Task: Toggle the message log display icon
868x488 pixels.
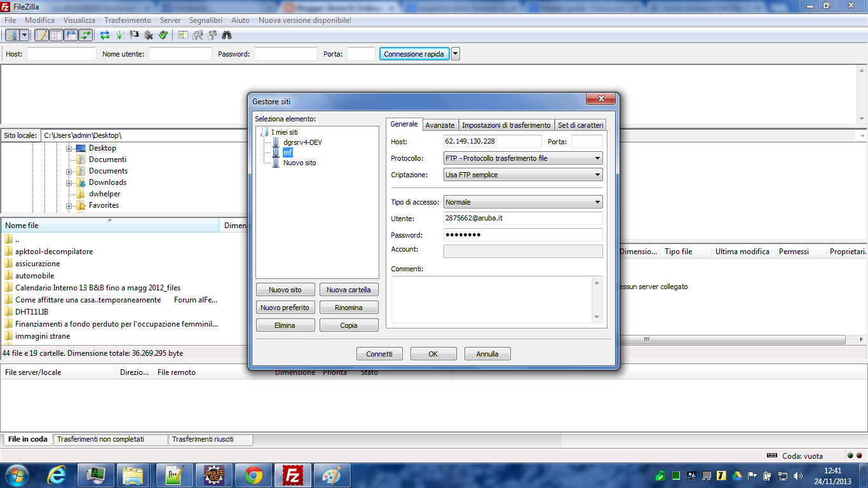Action: [x=41, y=35]
